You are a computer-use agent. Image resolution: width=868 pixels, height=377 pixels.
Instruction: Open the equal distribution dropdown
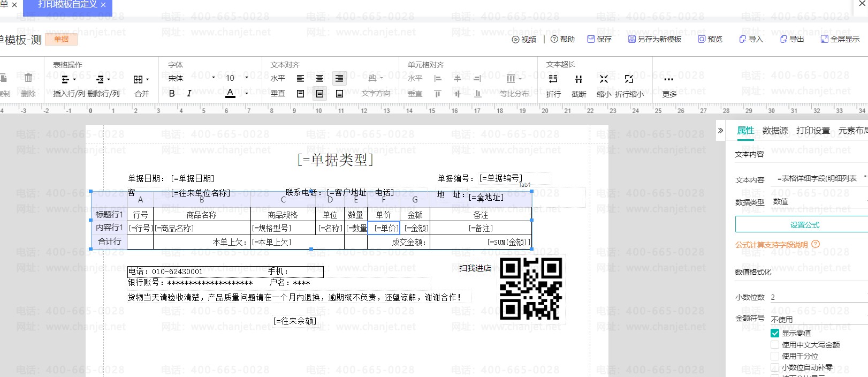click(514, 79)
